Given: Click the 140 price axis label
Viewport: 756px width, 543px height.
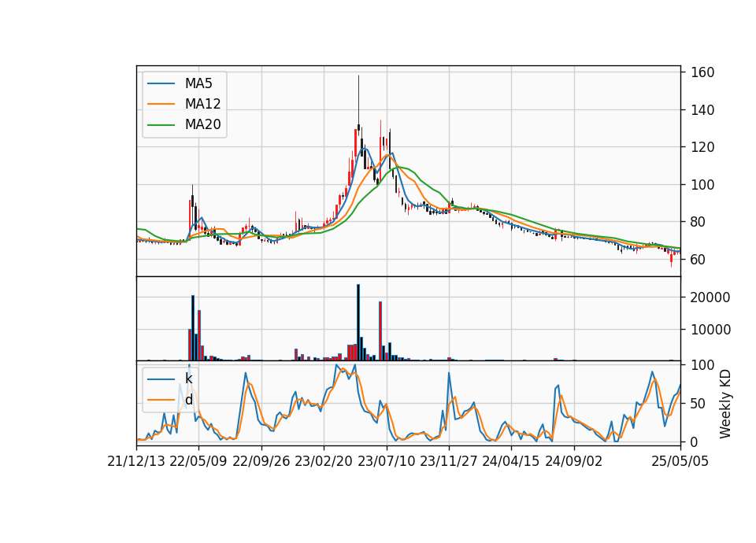Looking at the screenshot, I should click(702, 110).
